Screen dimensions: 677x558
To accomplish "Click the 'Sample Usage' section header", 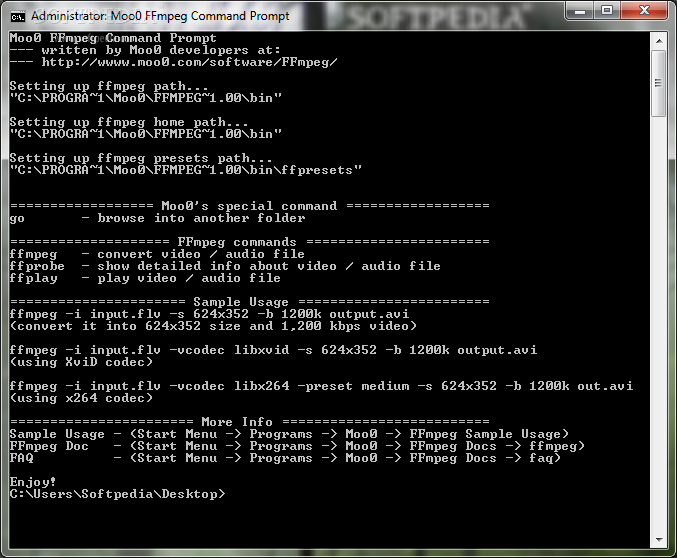I will (x=250, y=301).
